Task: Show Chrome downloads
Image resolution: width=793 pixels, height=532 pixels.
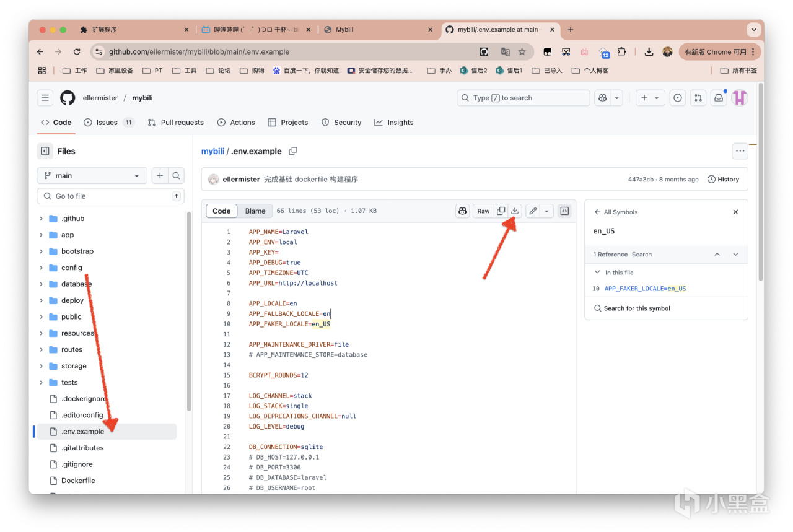Action: click(x=649, y=52)
